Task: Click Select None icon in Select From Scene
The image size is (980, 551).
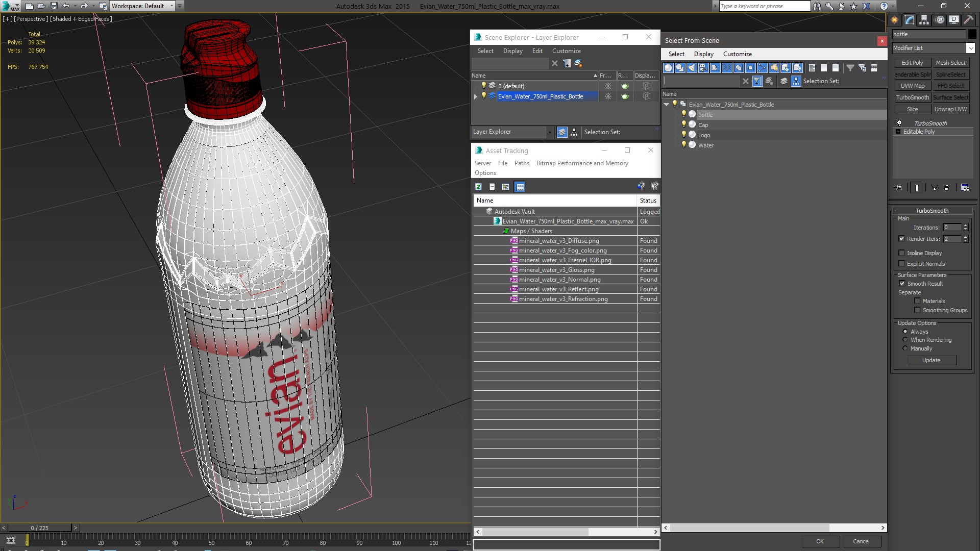Action: coord(824,68)
